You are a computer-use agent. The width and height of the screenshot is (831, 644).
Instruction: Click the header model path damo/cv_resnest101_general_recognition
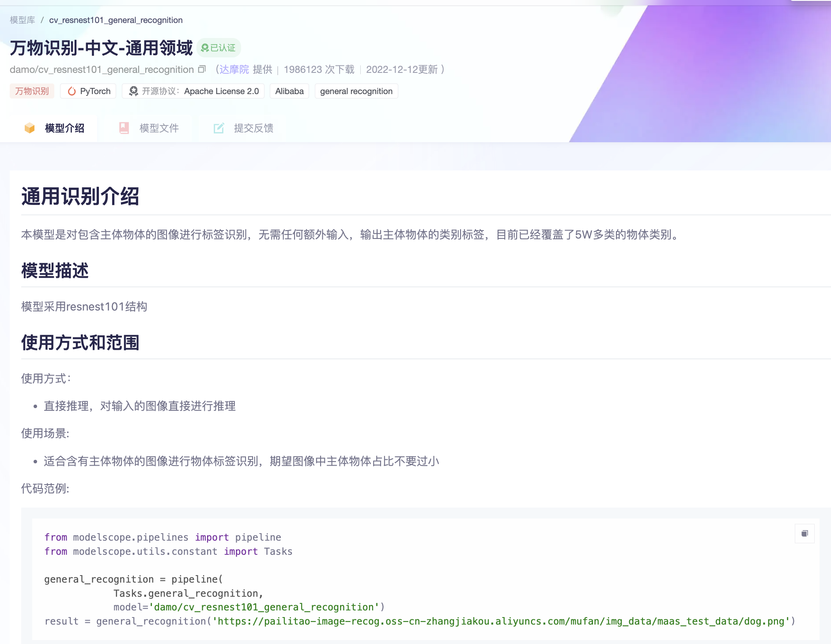[x=102, y=69]
